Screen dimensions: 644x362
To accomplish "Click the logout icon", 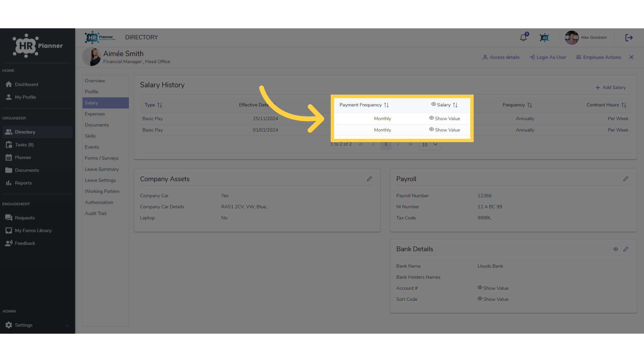I will 629,38.
